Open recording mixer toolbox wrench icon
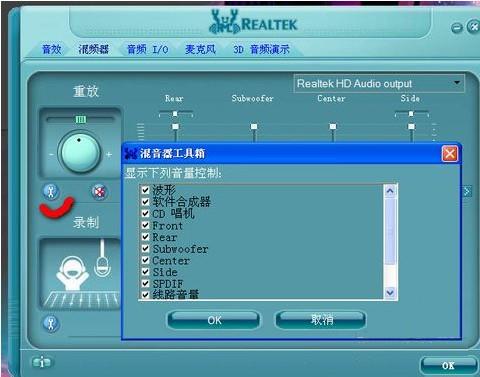The image size is (480, 377). pos(51,324)
